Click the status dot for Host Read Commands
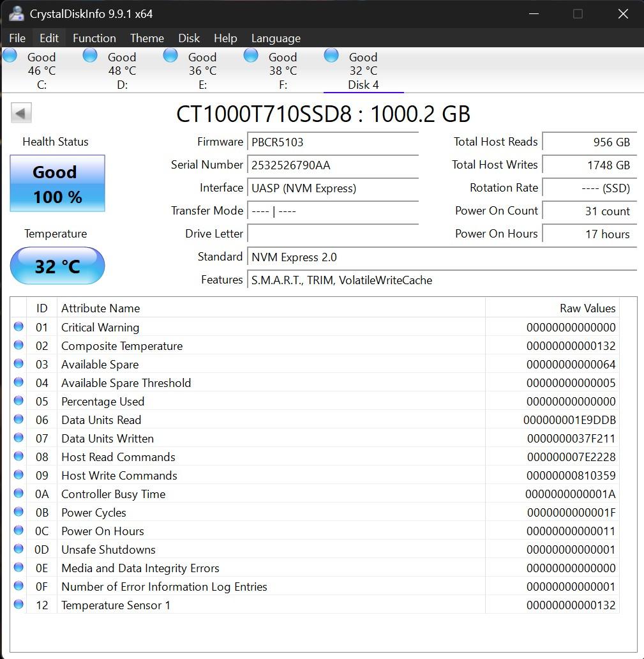This screenshot has width=644, height=659. 19,456
